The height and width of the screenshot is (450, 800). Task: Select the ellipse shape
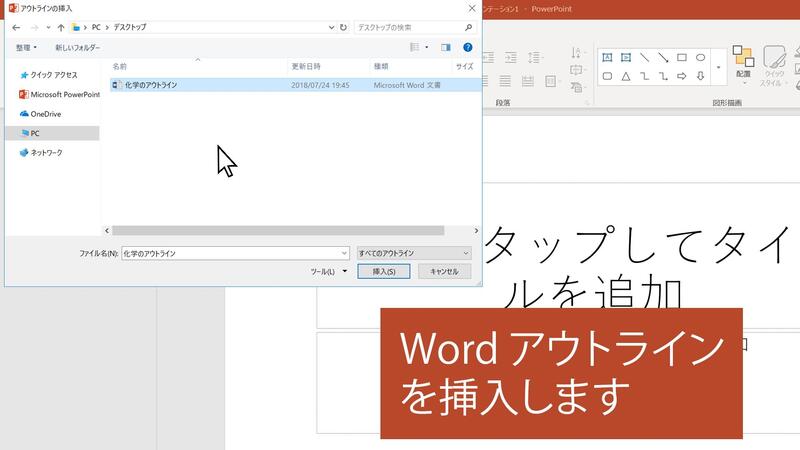click(x=701, y=58)
